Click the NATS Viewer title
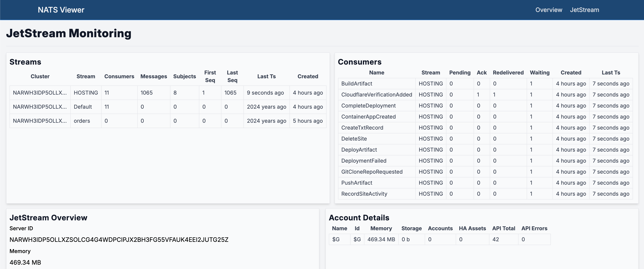This screenshot has width=644, height=269. tap(61, 10)
